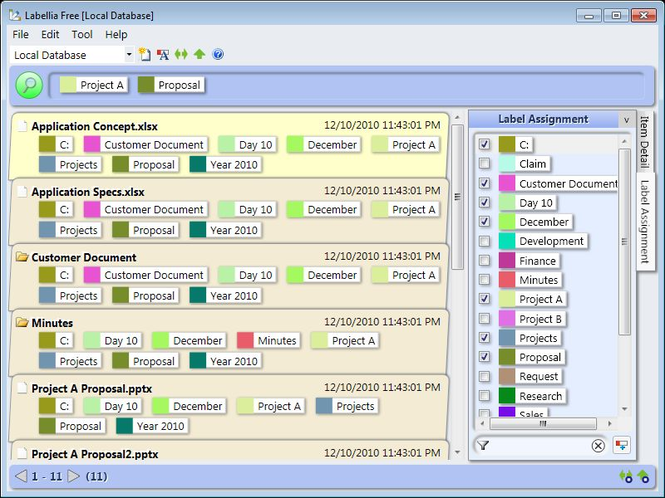Click the previous page arrow
The height and width of the screenshot is (498, 665).
(21, 477)
